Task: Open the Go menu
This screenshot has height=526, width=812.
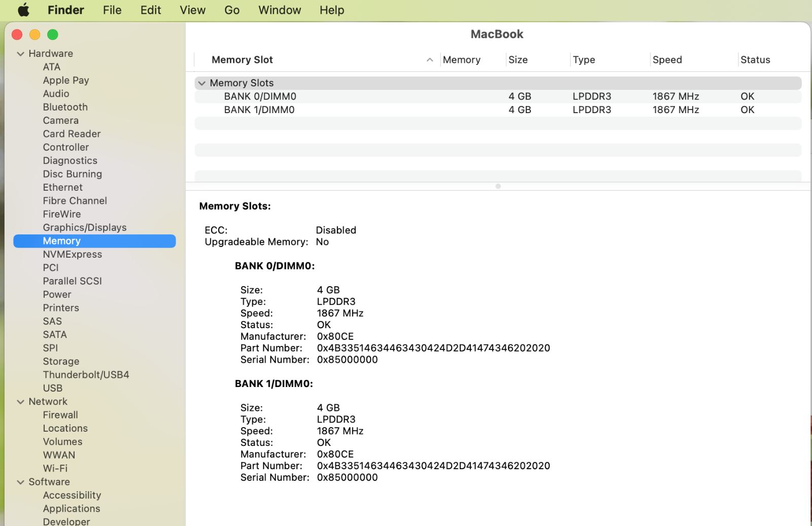Action: coord(232,10)
